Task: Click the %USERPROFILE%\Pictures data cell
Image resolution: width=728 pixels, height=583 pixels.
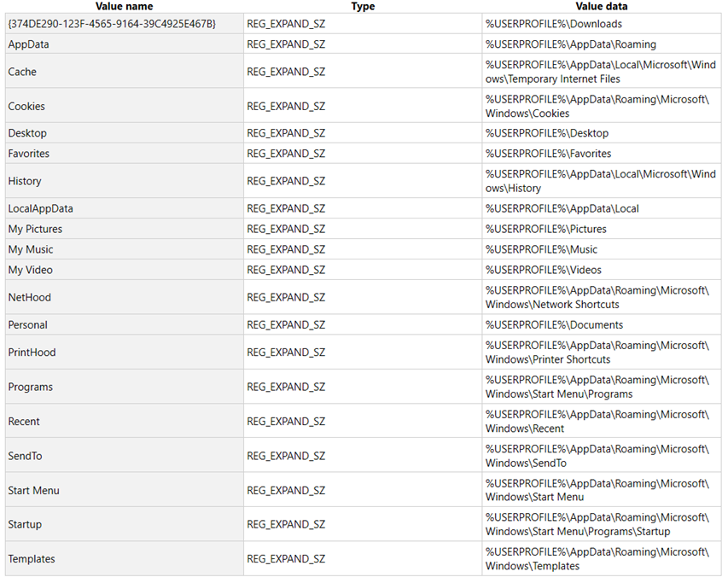Action: tap(601, 229)
